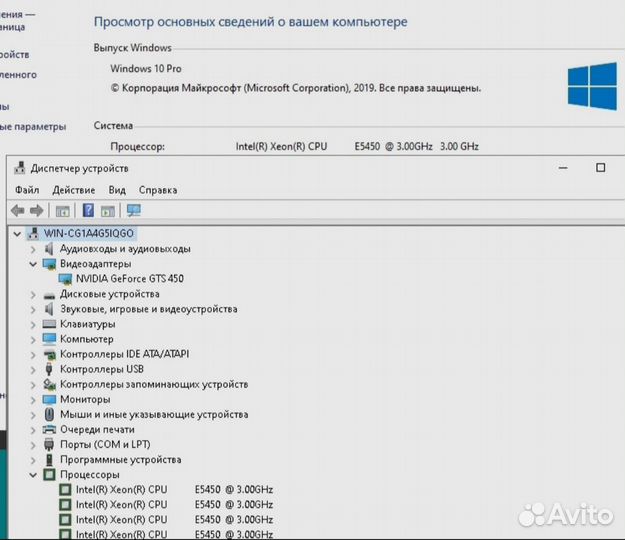The width and height of the screenshot is (625, 540).
Task: Click the Дисковые устройства drive icon
Action: pos(49,295)
